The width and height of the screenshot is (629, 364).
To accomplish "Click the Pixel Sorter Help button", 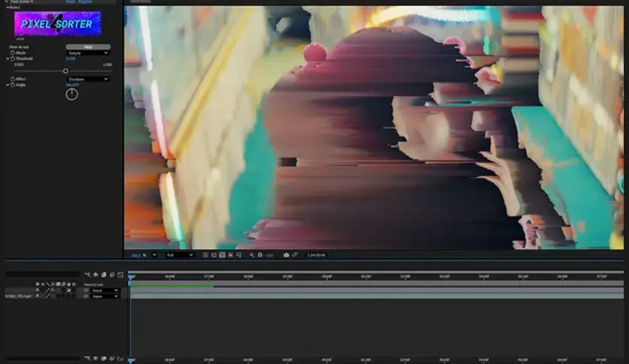I will tap(88, 47).
